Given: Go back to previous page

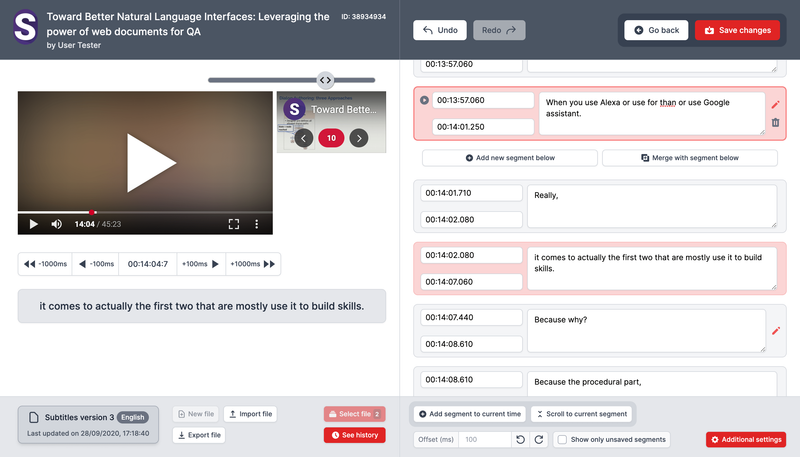Looking at the screenshot, I should coord(656,30).
